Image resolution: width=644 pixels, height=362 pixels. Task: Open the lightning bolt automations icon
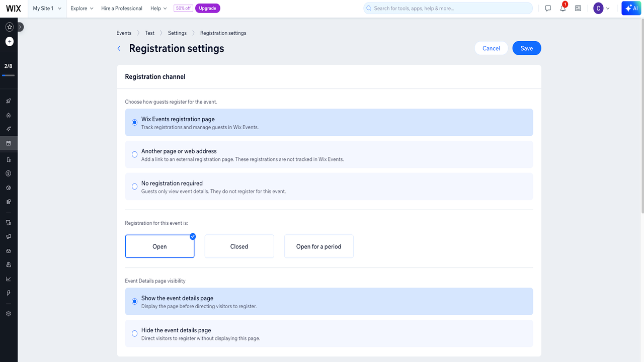pyautogui.click(x=9, y=293)
